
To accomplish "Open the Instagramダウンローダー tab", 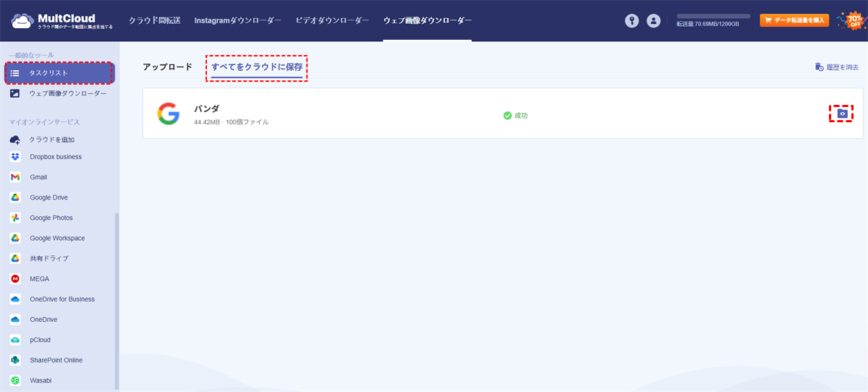I will pos(238,21).
